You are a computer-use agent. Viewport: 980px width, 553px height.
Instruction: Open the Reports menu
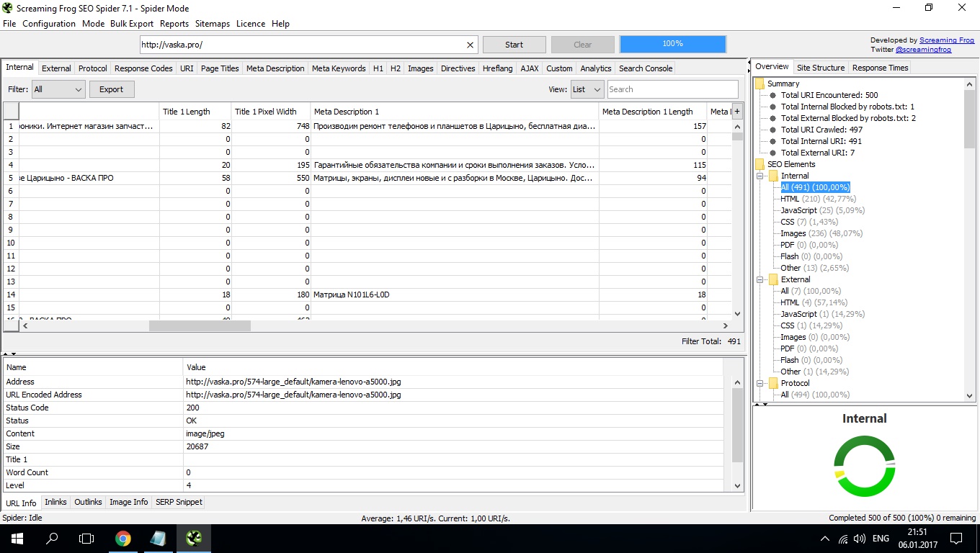(x=174, y=24)
